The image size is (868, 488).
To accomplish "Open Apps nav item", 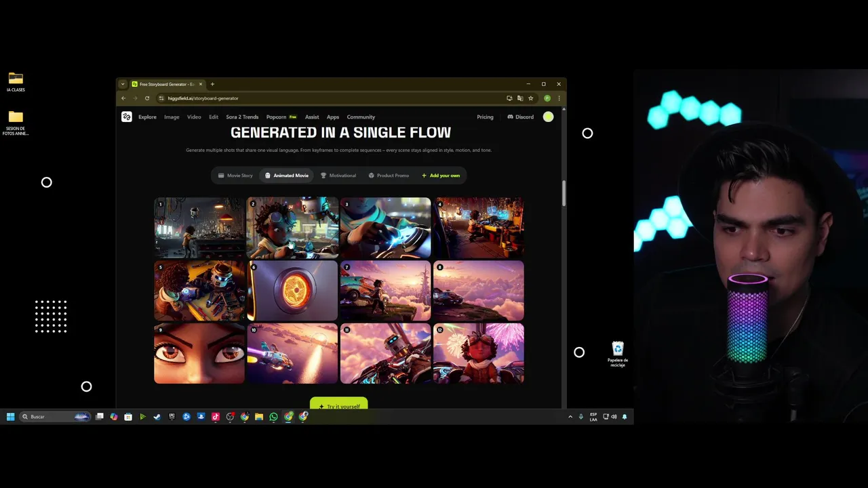I will pyautogui.click(x=333, y=117).
